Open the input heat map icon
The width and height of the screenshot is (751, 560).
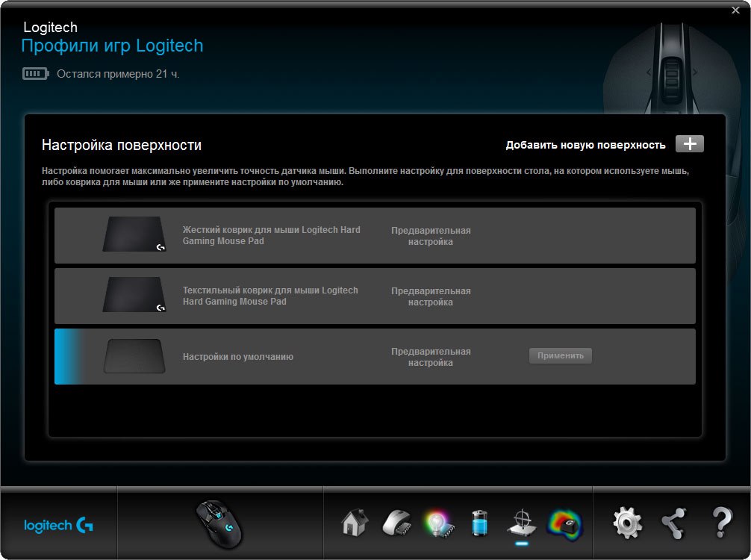pos(564,524)
